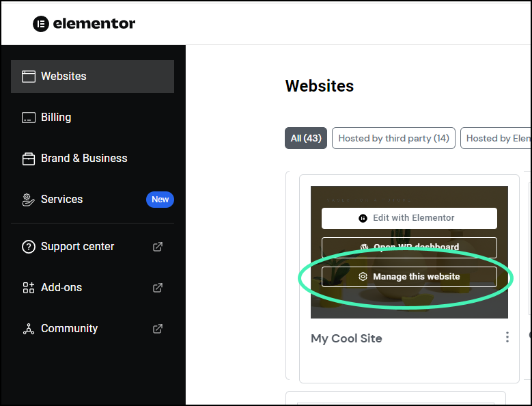
Task: Click Edit with Elementor button
Action: [409, 218]
